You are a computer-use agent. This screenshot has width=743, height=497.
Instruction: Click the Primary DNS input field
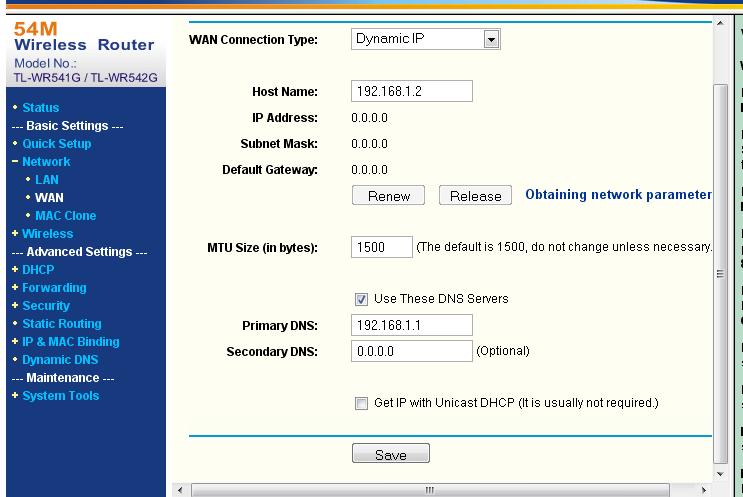[412, 325]
